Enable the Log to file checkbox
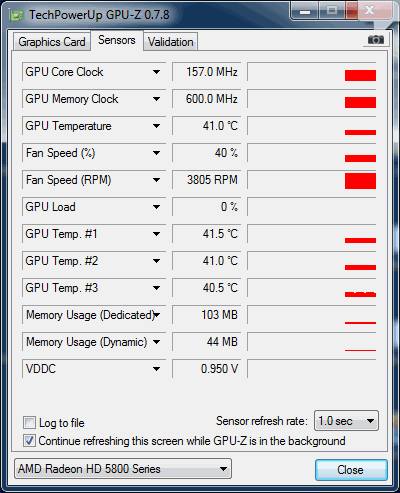The image size is (400, 493). click(29, 422)
